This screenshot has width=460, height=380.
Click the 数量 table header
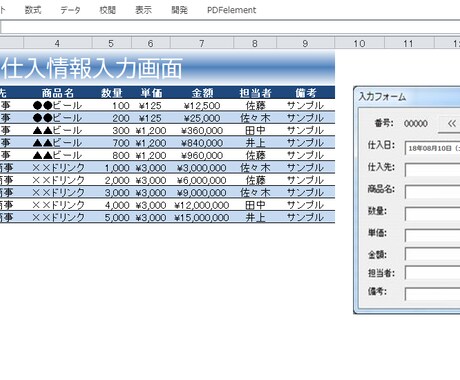point(112,93)
